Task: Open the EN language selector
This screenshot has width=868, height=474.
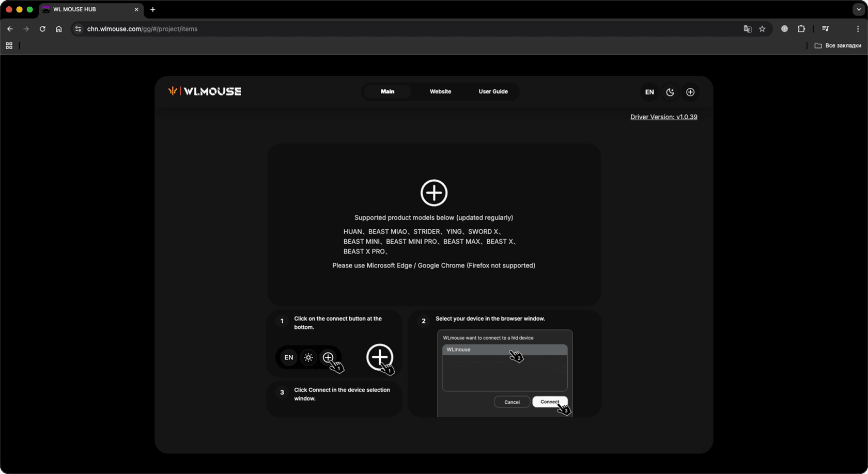Action: point(649,92)
